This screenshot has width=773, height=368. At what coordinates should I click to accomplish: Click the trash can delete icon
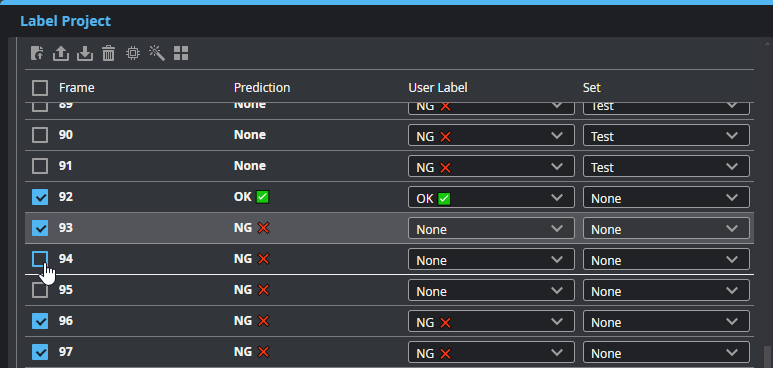108,53
